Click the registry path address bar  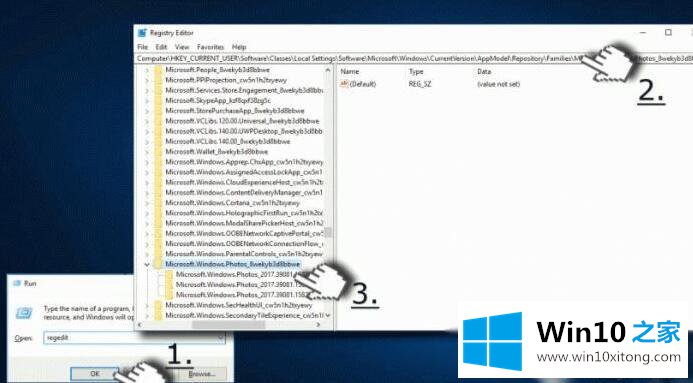point(414,58)
